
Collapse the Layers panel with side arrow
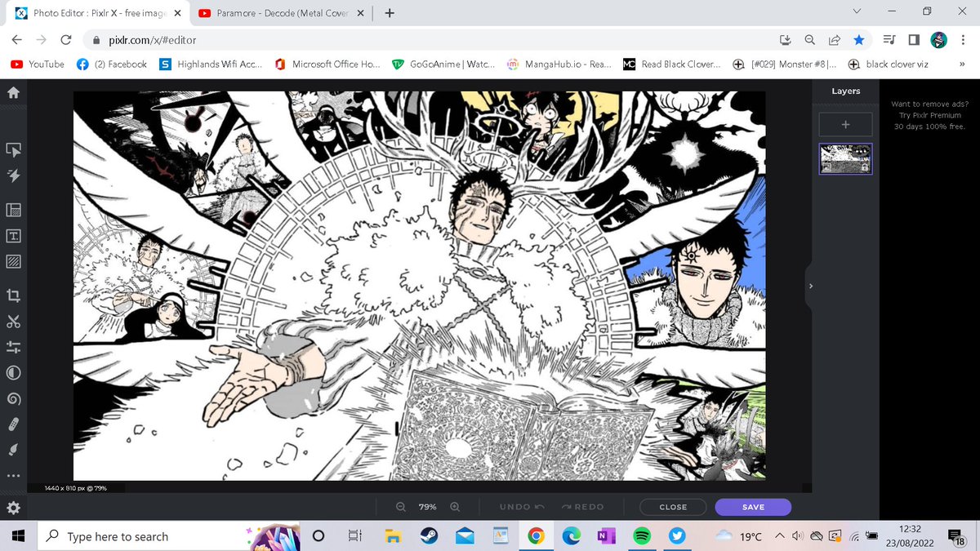point(810,287)
